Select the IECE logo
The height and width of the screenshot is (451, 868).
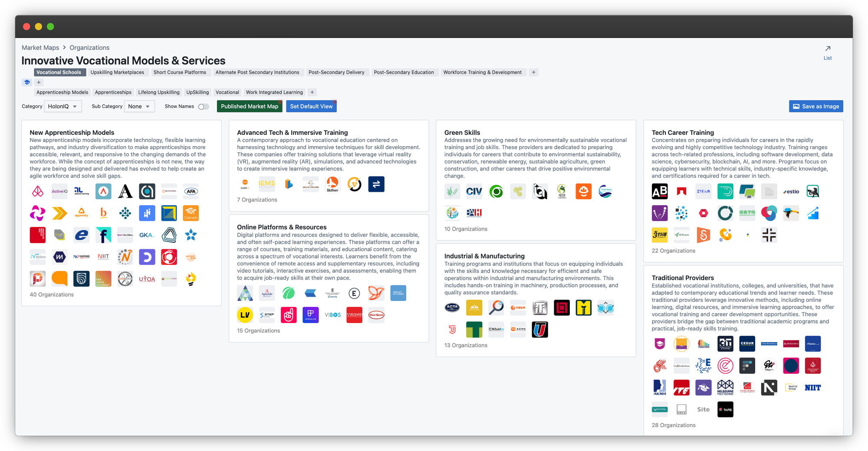click(x=562, y=191)
